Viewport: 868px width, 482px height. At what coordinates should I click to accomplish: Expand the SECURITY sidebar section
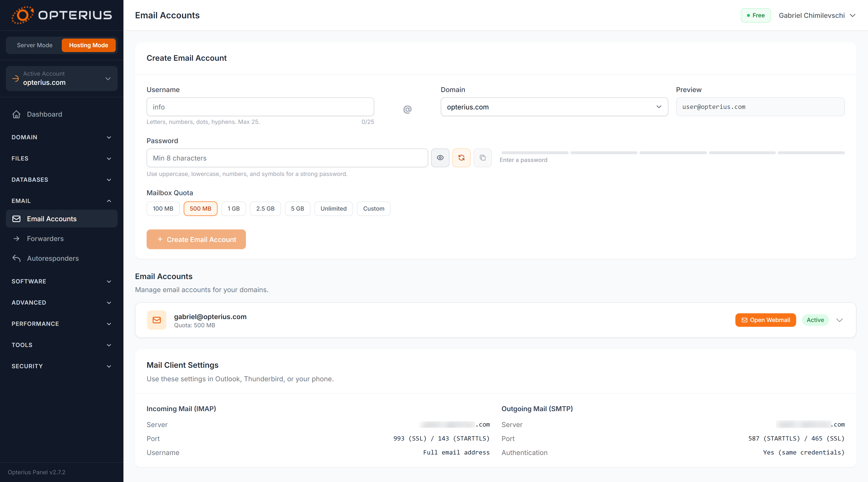tap(62, 366)
